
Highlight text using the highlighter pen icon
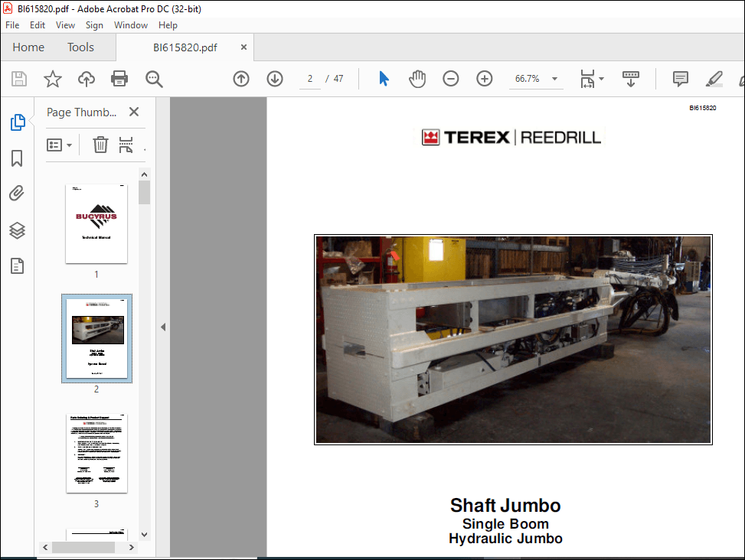[x=714, y=79]
